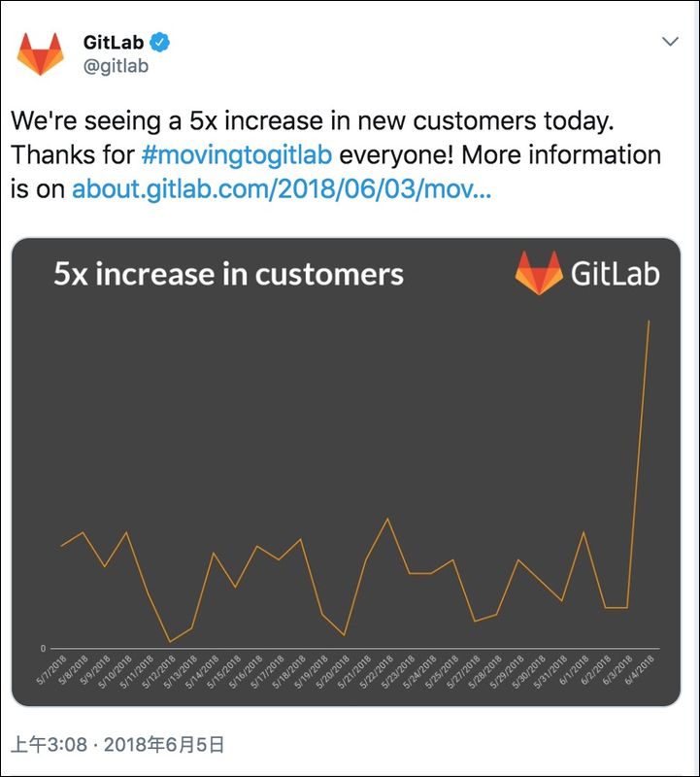The width and height of the screenshot is (700, 777).
Task: Click the GitLab account display name
Action: coord(114,42)
